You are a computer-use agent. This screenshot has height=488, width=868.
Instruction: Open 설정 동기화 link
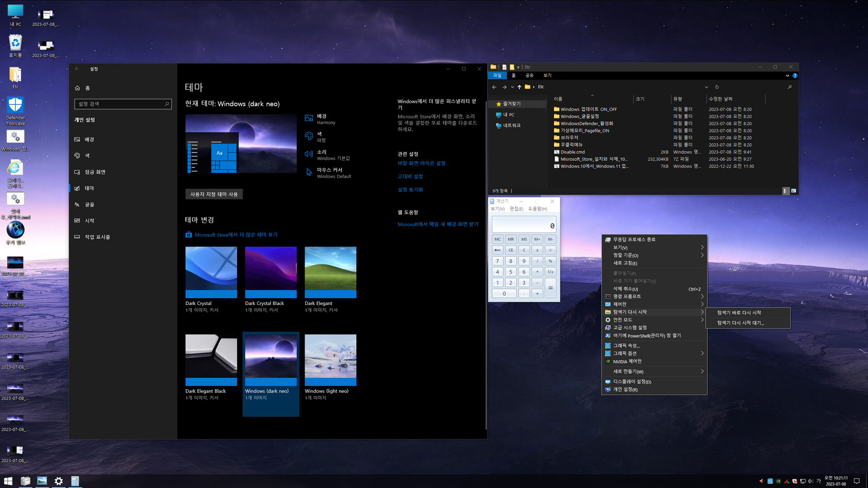coord(410,190)
